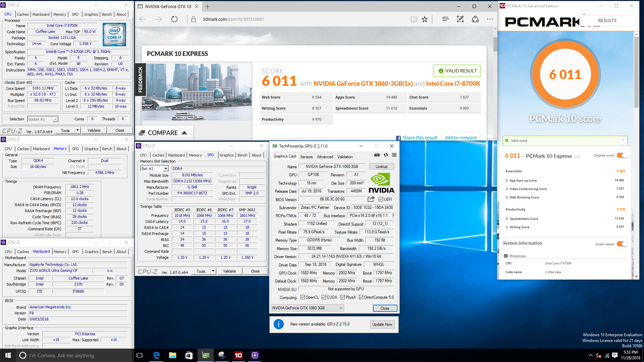The height and width of the screenshot is (362, 644).
Task: Expand the Video Conferencing Score row
Action: click(506, 189)
